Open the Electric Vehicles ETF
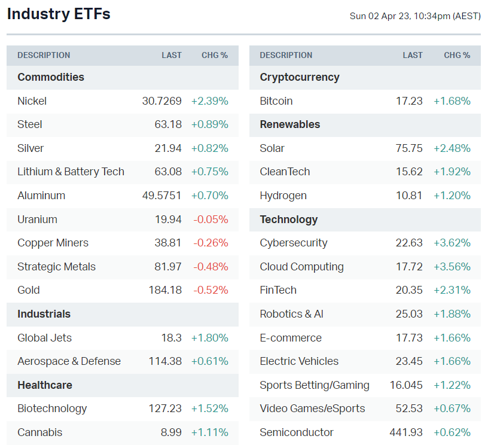Screen dimensions: 488x448 point(299,361)
